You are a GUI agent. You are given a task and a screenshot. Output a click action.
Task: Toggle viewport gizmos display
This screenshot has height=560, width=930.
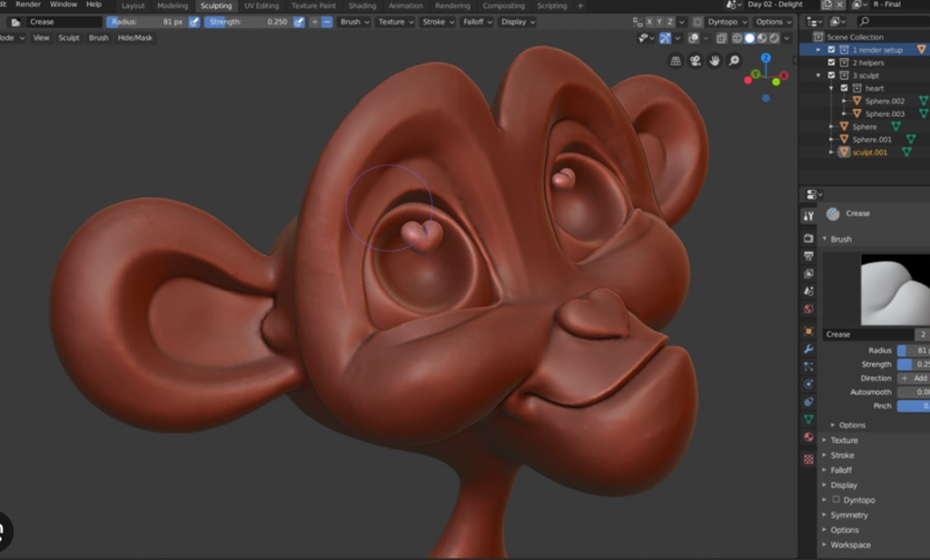[x=665, y=38]
